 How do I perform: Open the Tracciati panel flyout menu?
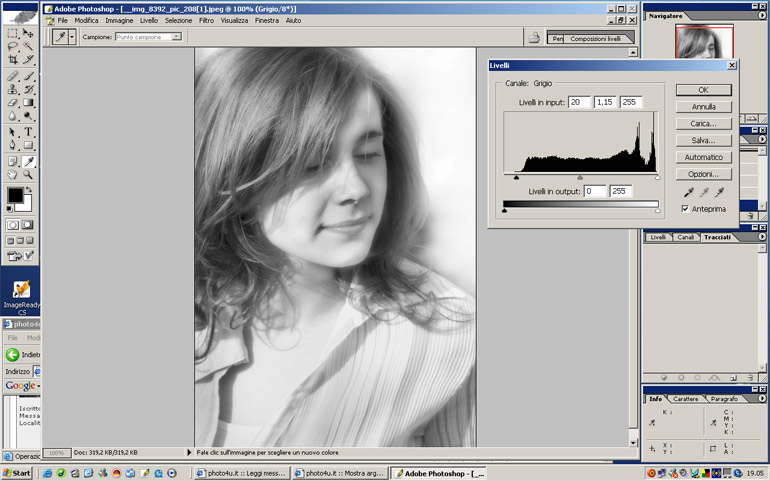pyautogui.click(x=762, y=237)
